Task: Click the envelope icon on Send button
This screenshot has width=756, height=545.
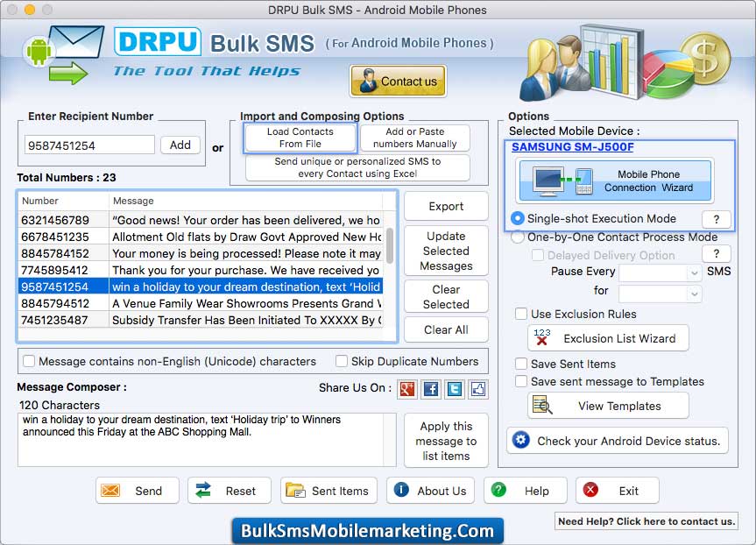Action: [x=110, y=491]
